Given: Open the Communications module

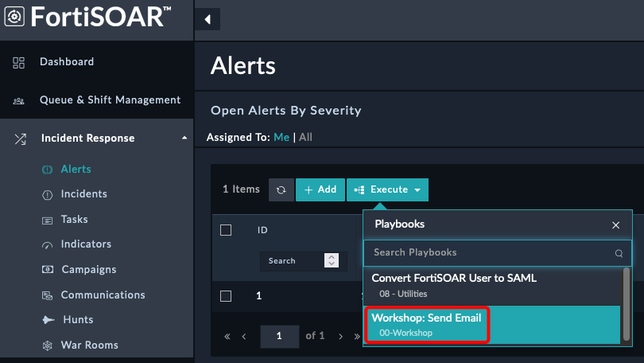Looking at the screenshot, I should pos(103,295).
